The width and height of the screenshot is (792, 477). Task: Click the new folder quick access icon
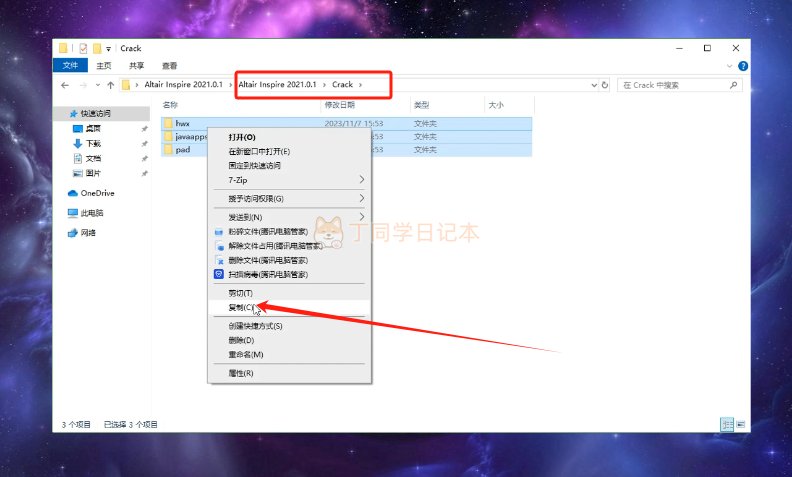(x=97, y=49)
